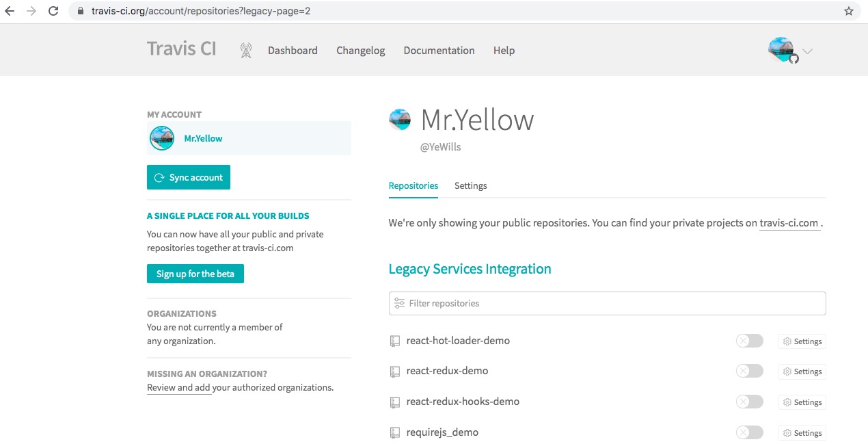868x444 pixels.
Task: Click the Mr.Yellow avatar in the My Account sidebar
Action: pyautogui.click(x=162, y=138)
